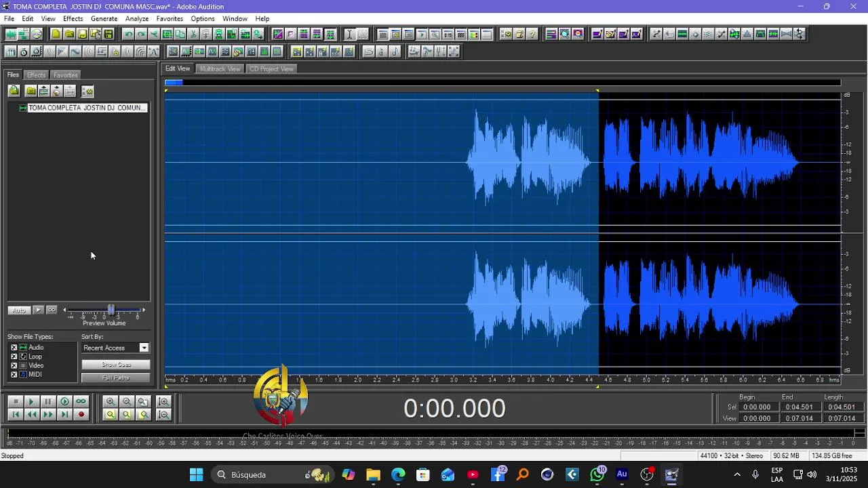The width and height of the screenshot is (868, 488).
Task: Uncheck the Loop file type checkbox
Action: point(14,357)
